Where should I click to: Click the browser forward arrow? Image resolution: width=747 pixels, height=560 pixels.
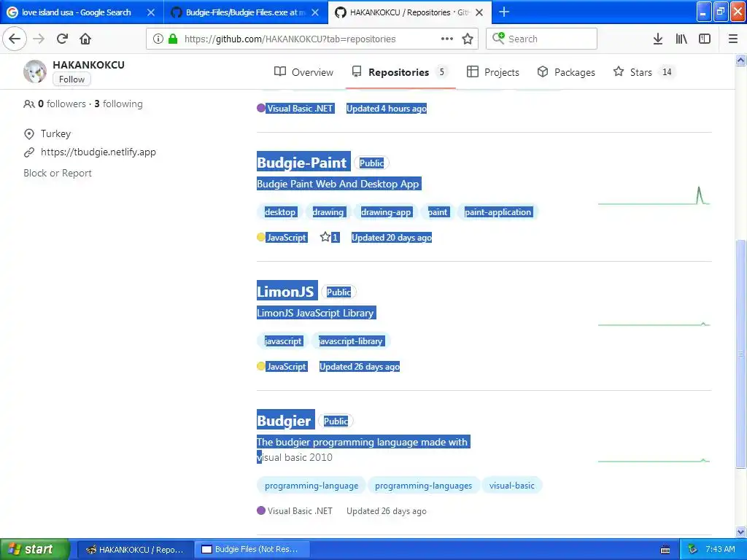(x=39, y=39)
